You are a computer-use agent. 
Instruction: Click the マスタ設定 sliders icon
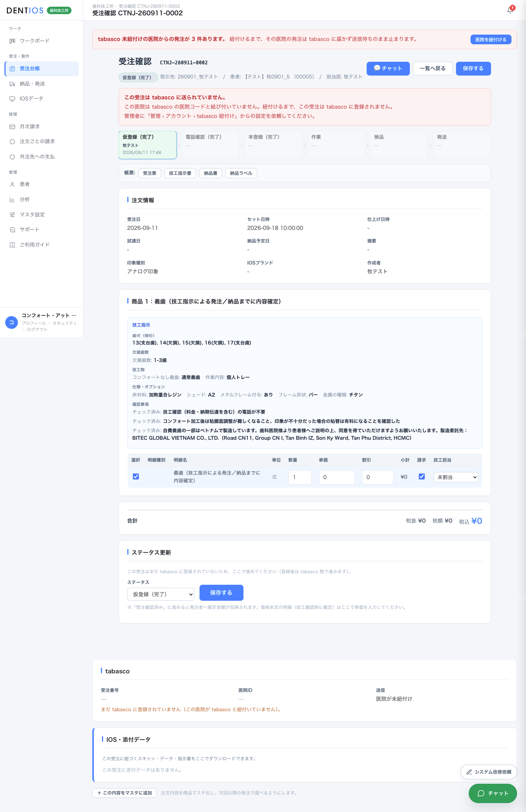coord(12,215)
